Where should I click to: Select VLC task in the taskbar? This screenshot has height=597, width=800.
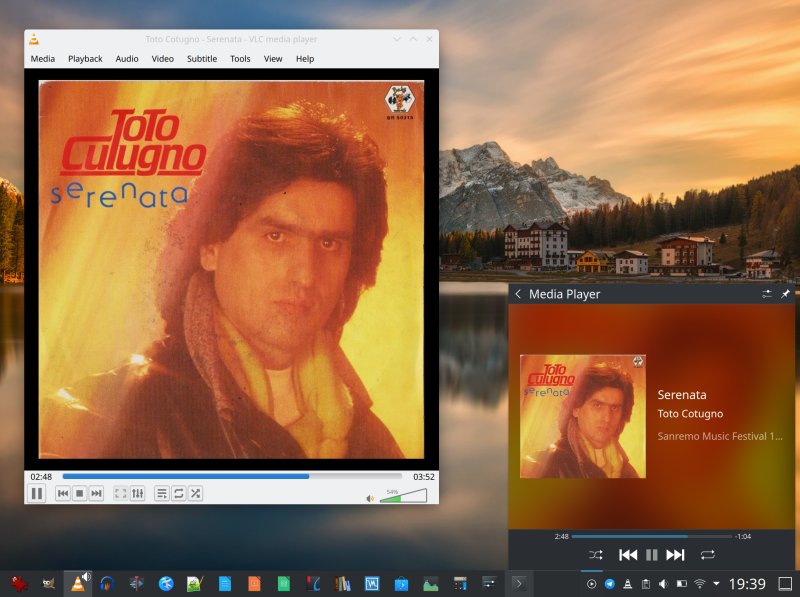[78, 583]
